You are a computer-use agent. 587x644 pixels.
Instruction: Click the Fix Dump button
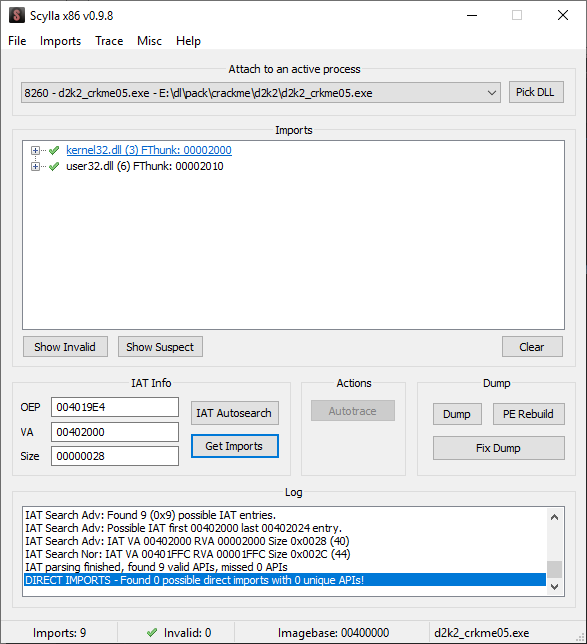click(498, 448)
